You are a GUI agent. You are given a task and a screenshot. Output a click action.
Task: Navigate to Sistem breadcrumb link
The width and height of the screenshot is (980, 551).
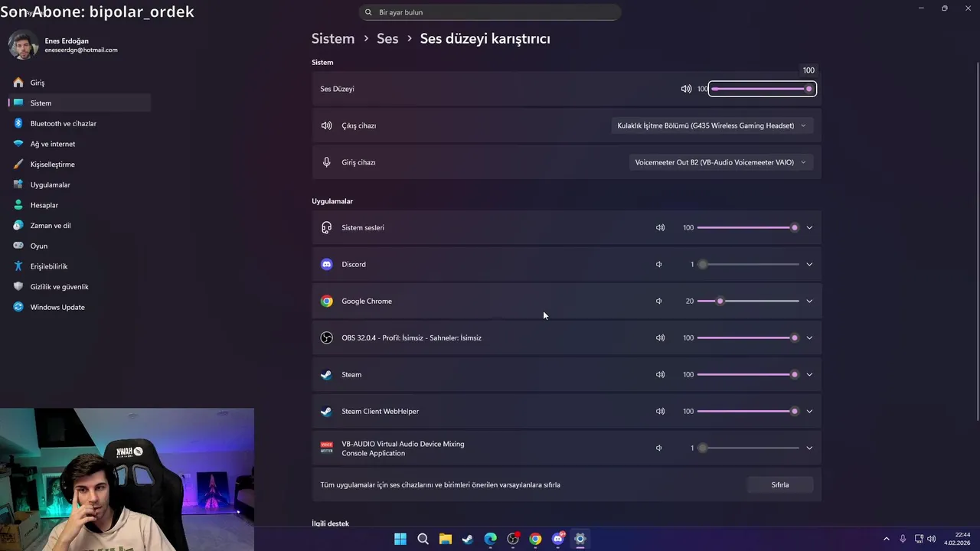(333, 38)
